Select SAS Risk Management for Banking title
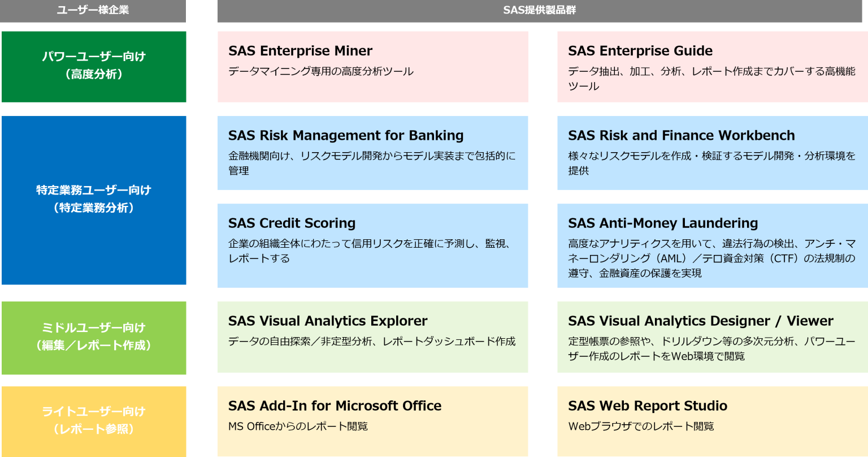The height and width of the screenshot is (457, 868). (x=346, y=136)
